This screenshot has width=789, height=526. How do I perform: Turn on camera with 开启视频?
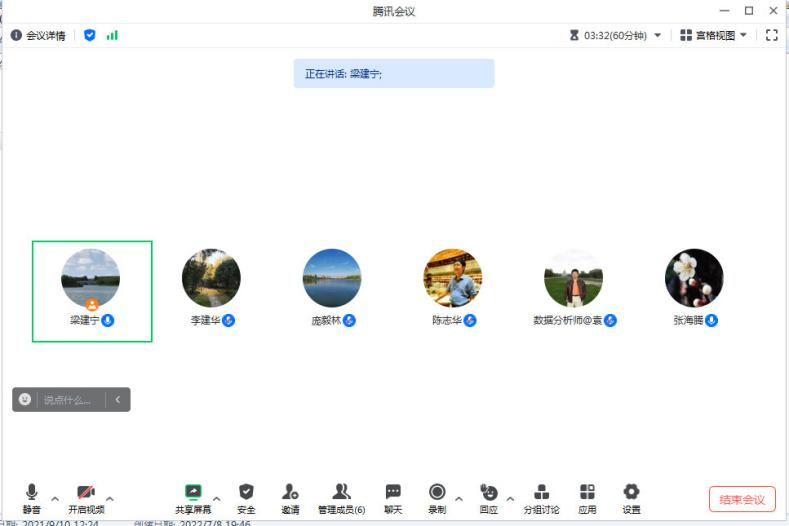[86, 492]
